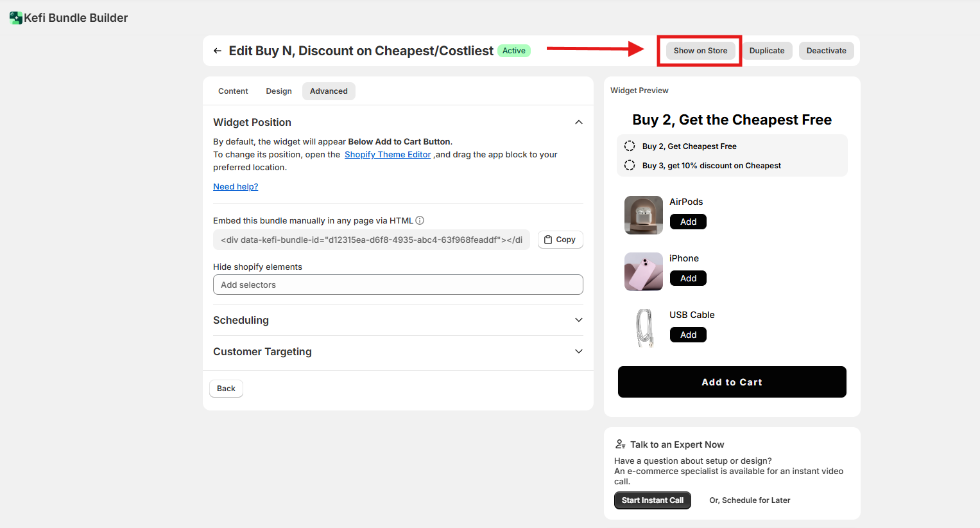Click the info icon next to HTML embed

[420, 220]
